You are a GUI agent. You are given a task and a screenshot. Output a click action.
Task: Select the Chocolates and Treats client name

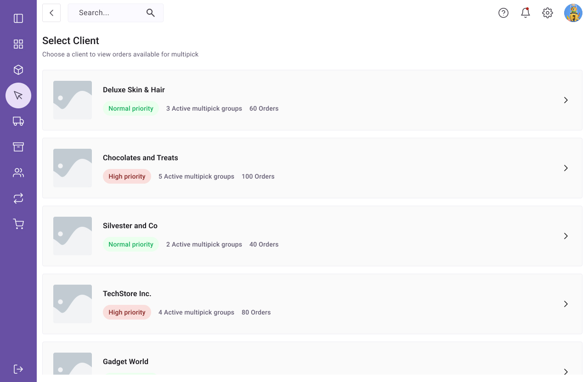point(141,158)
